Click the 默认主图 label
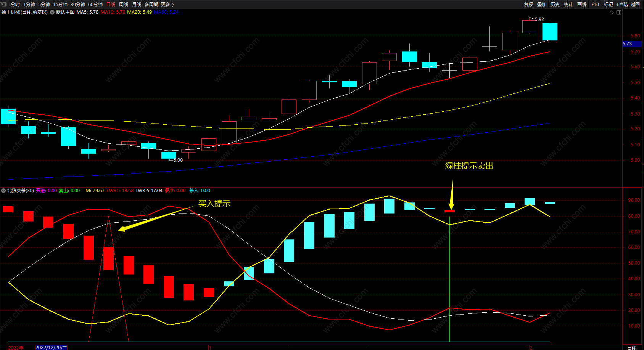 (65, 12)
